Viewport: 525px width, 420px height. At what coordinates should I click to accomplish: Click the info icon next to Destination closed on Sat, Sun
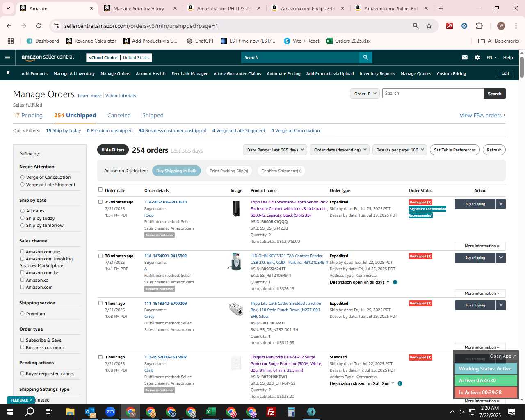click(400, 383)
